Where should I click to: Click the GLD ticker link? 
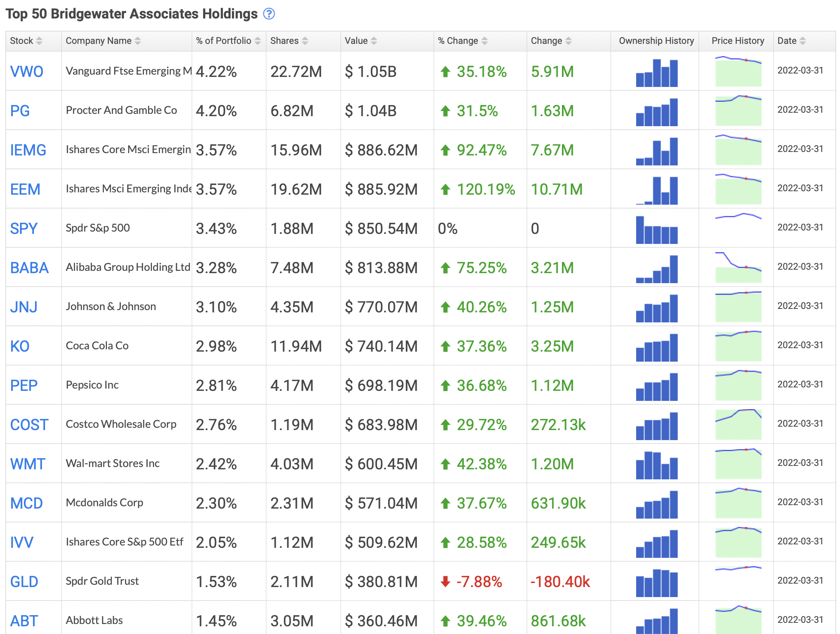point(24,582)
